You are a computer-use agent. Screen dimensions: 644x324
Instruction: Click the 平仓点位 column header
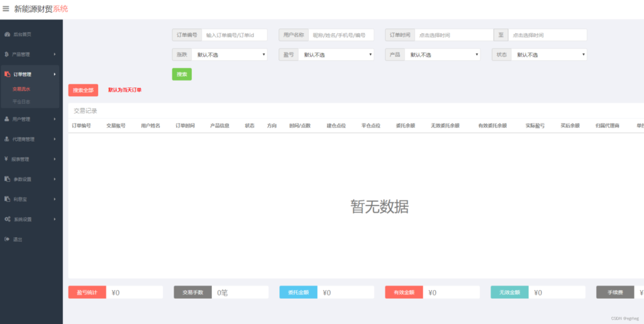click(x=371, y=126)
